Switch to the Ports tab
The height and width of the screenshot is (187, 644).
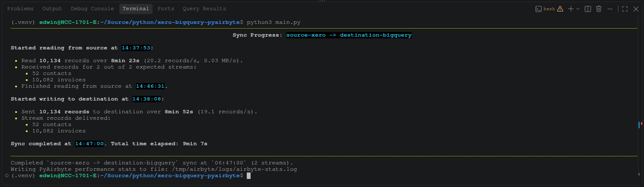tap(166, 9)
